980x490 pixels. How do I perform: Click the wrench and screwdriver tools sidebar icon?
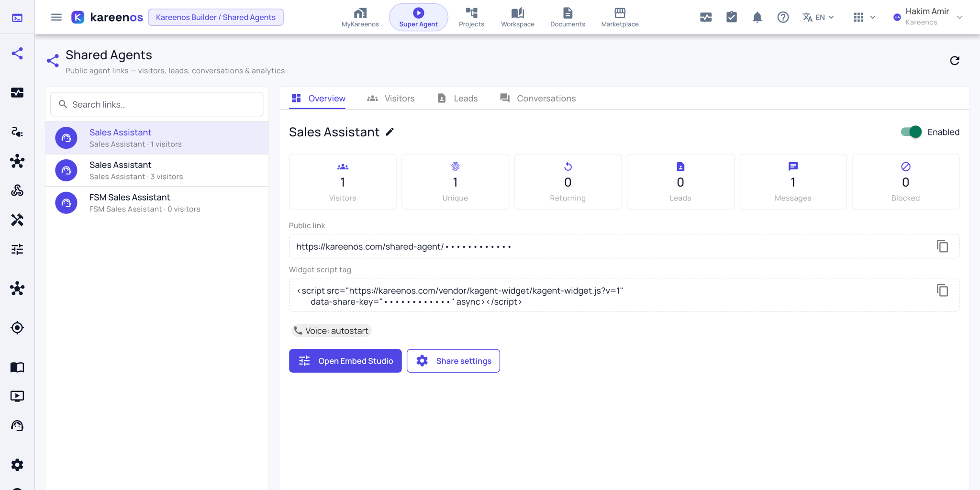pos(17,220)
